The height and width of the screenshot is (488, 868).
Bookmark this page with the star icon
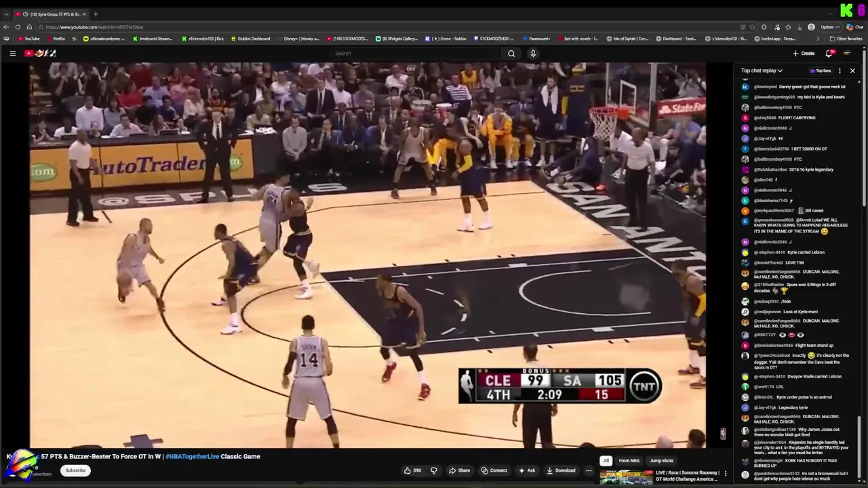pos(752,27)
